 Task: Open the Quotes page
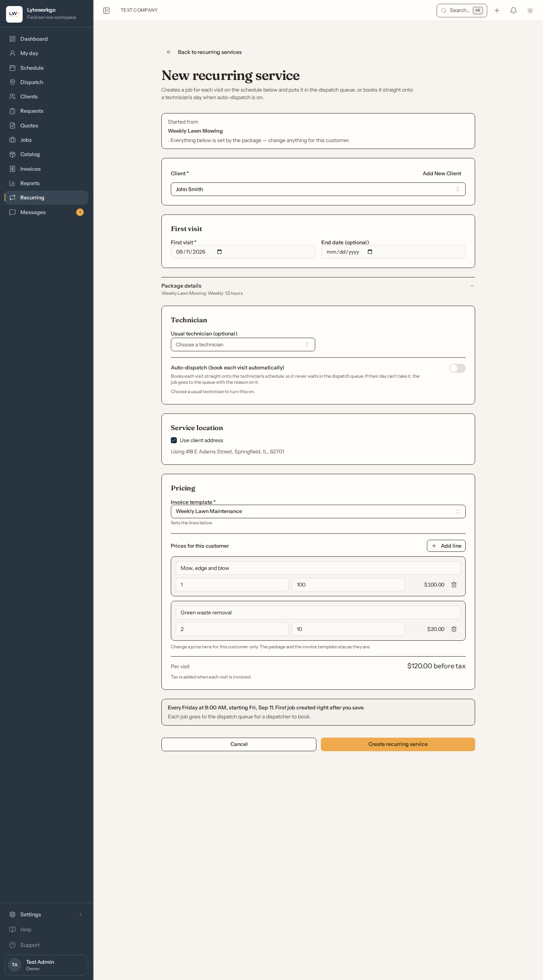pyautogui.click(x=46, y=126)
